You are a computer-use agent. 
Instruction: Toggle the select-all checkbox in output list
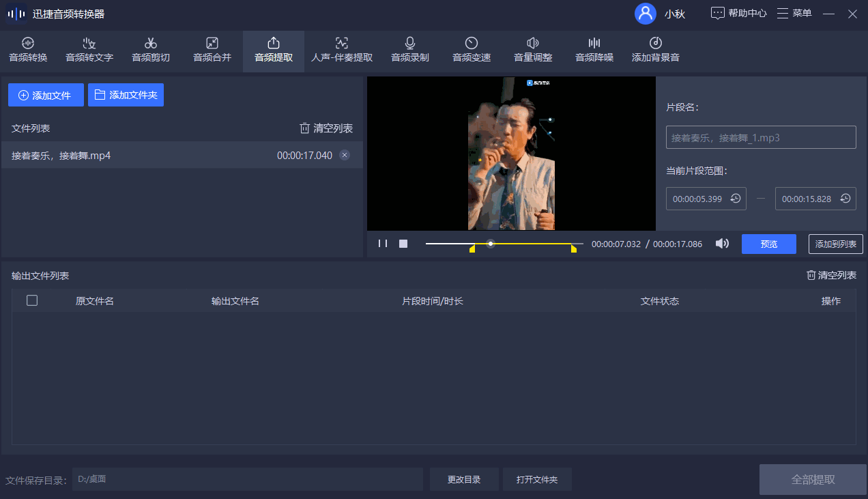(x=32, y=300)
